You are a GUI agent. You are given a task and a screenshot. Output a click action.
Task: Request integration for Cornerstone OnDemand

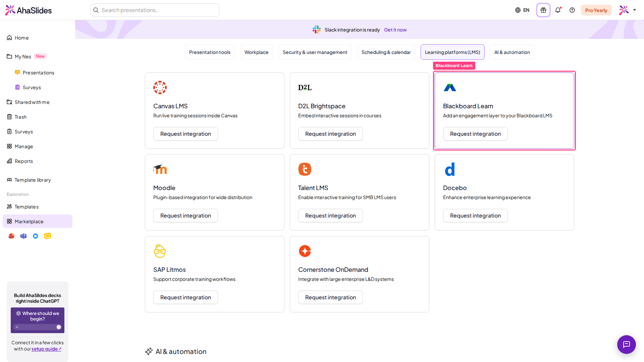[x=330, y=297]
